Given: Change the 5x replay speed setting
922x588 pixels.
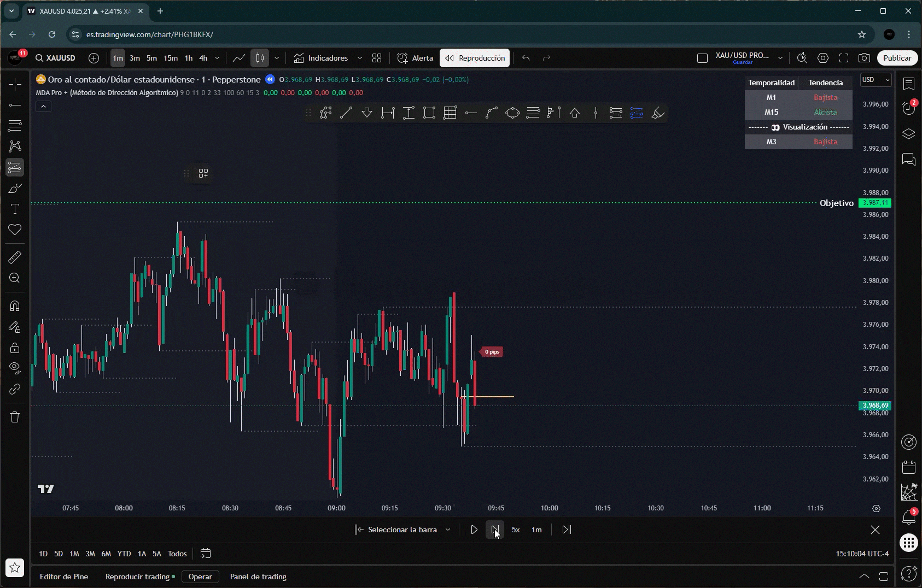Looking at the screenshot, I should point(515,530).
